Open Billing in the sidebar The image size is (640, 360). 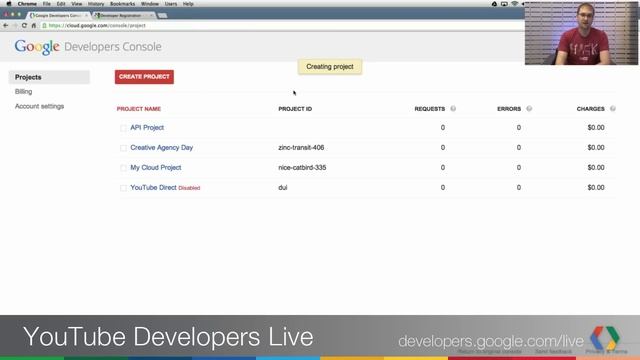coord(24,91)
